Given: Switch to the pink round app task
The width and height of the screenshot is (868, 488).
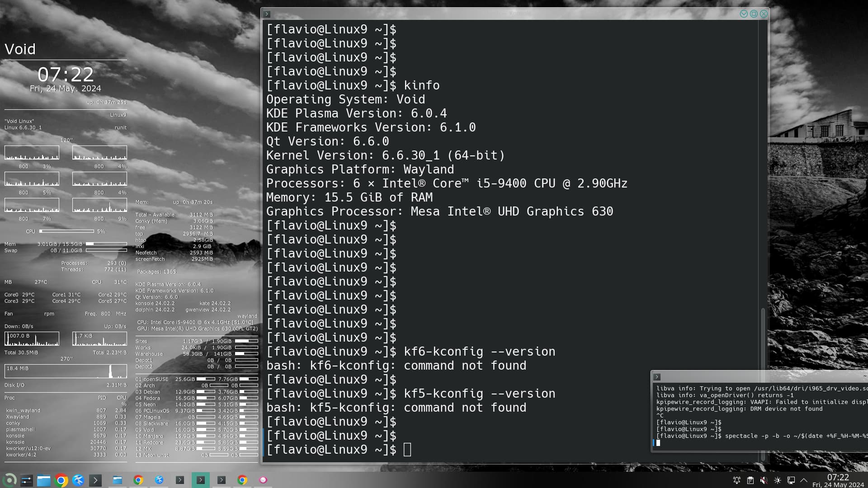Looking at the screenshot, I should 263,480.
